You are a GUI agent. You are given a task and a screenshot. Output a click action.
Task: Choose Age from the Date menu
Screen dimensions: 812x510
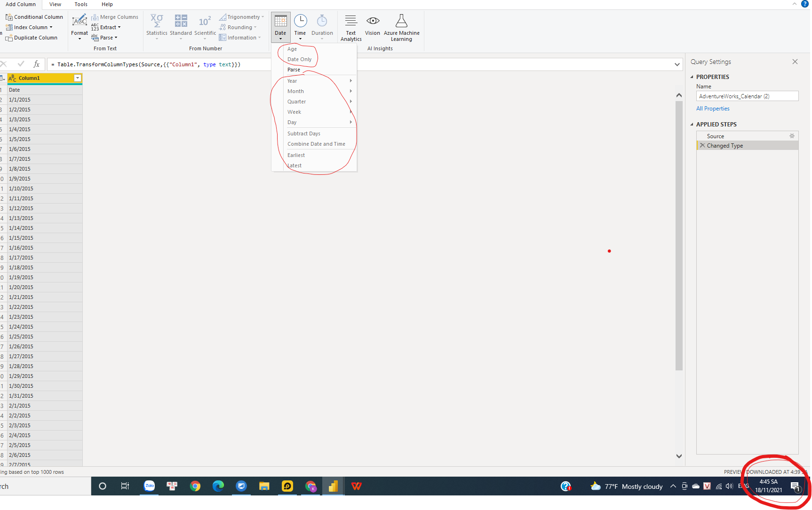pos(314,49)
